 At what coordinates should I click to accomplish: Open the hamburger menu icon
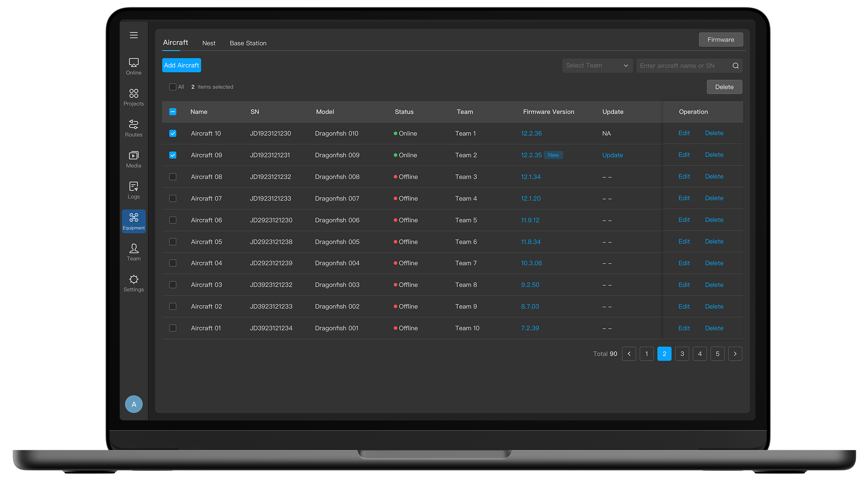134,35
